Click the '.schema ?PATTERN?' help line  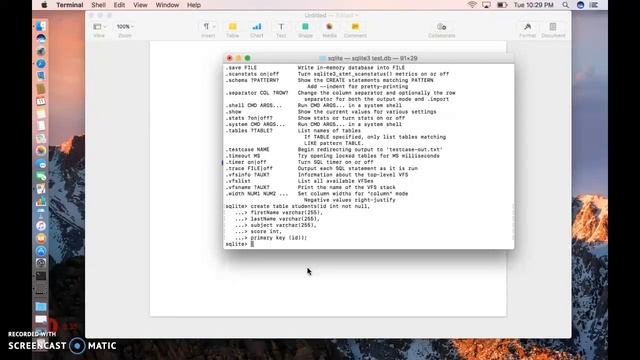pos(329,80)
